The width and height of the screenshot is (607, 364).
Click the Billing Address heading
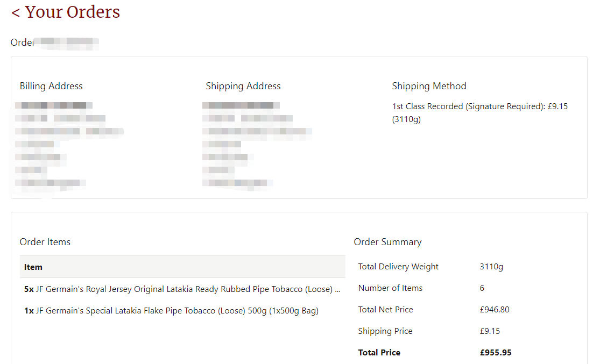pos(51,86)
